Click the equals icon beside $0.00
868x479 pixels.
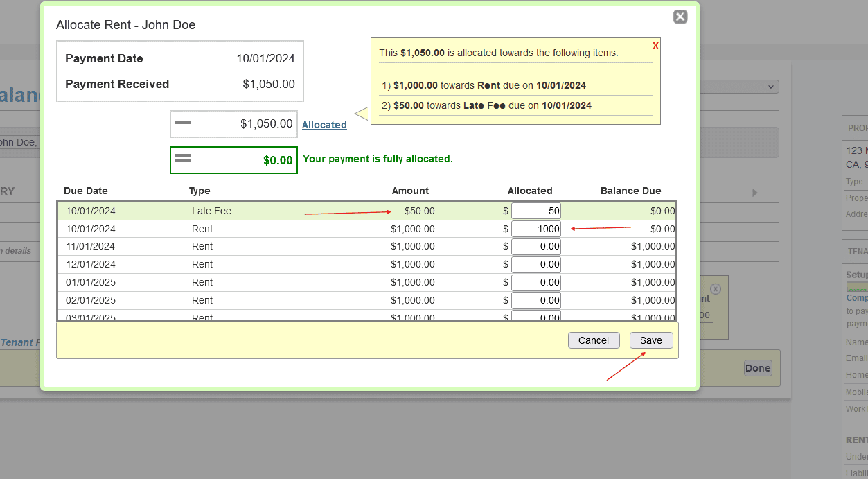click(x=183, y=159)
